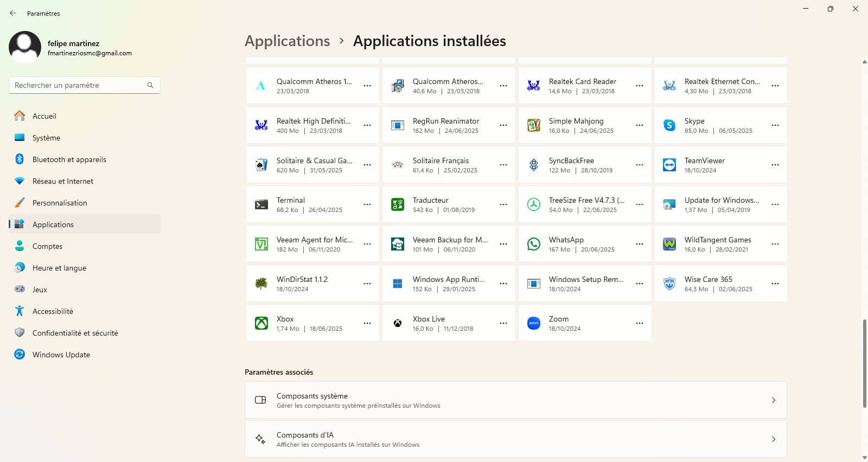Click the Update for Windows icon

click(669, 204)
